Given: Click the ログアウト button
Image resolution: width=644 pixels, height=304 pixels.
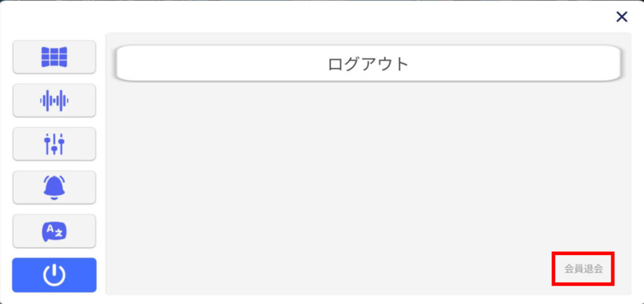Looking at the screenshot, I should 368,63.
